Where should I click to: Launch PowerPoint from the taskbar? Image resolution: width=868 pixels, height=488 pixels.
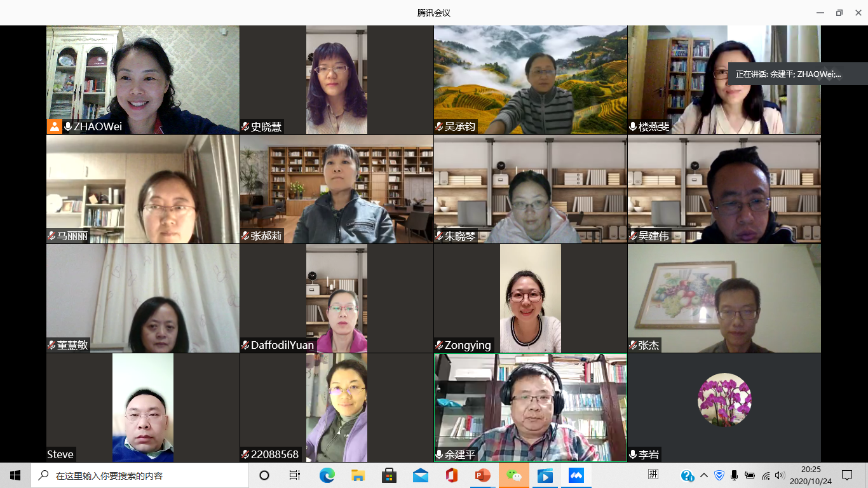tap(483, 475)
